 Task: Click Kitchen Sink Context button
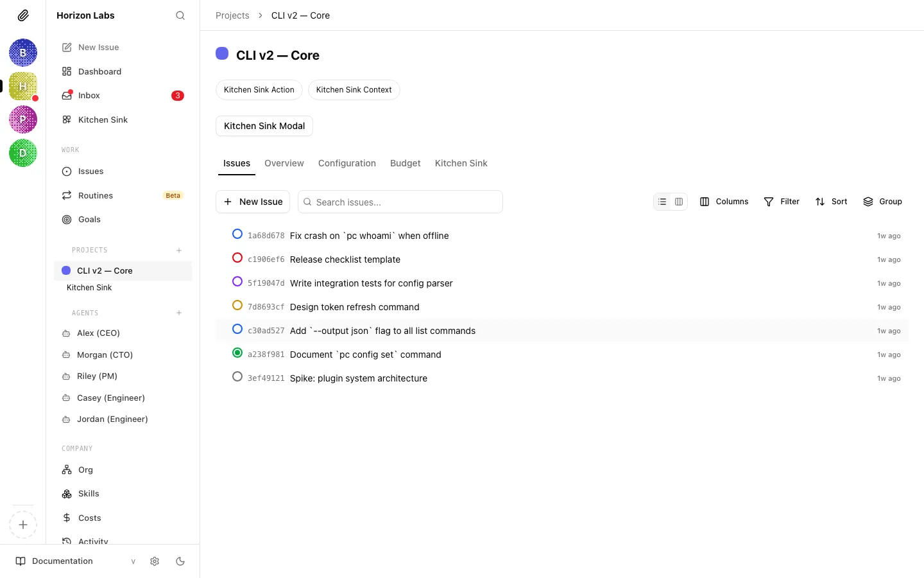point(354,90)
